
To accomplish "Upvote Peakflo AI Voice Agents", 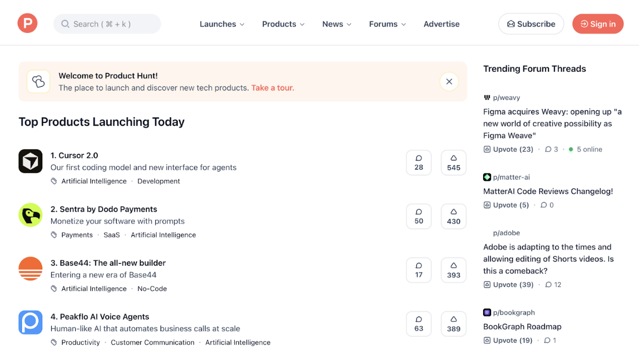I will (x=453, y=324).
